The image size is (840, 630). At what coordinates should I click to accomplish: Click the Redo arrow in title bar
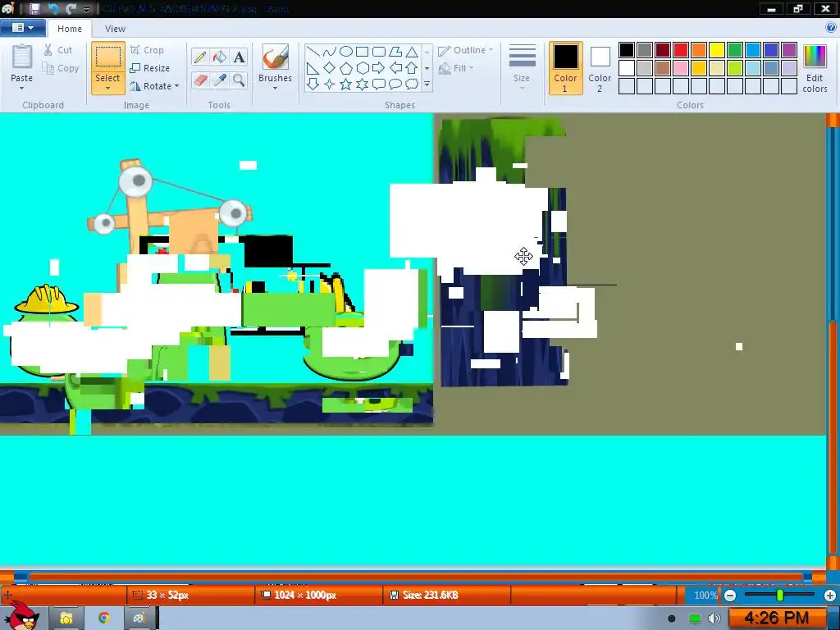tap(71, 8)
